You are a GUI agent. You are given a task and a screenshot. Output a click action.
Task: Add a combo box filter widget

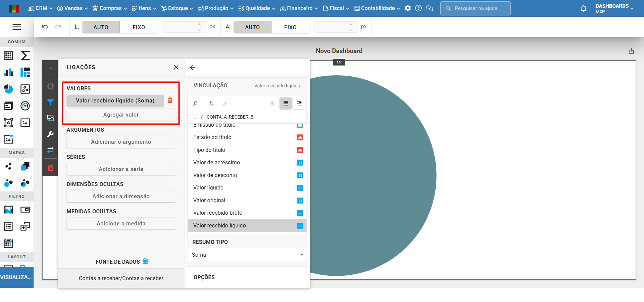pos(25,210)
